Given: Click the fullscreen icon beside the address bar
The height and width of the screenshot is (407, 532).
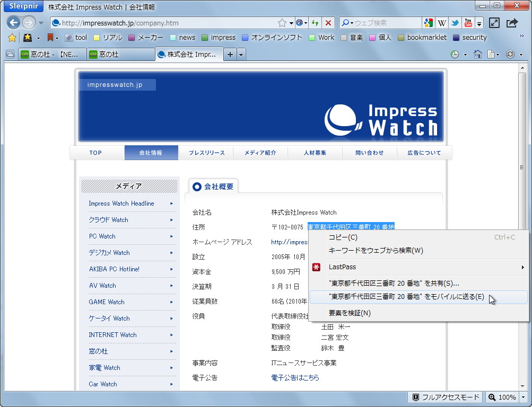Looking at the screenshot, I should (x=494, y=22).
